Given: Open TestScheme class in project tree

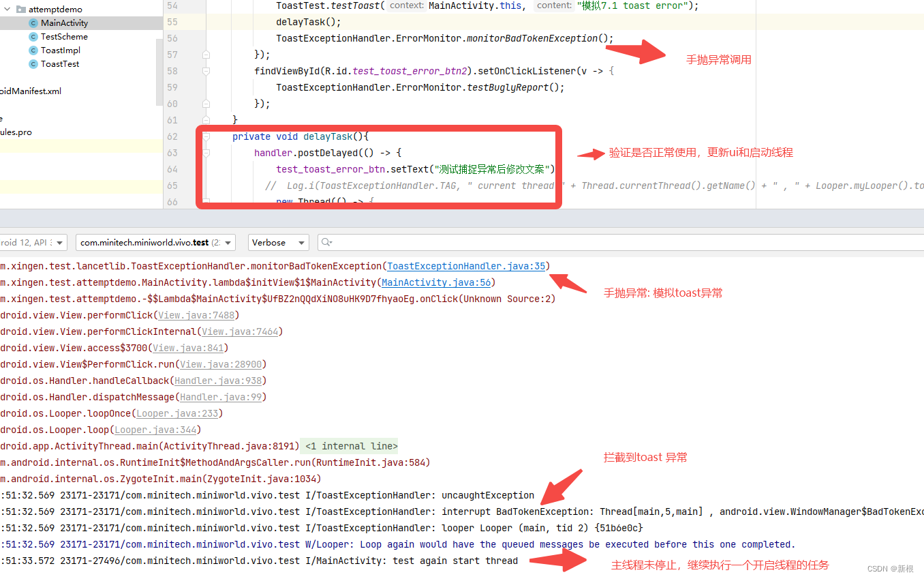Looking at the screenshot, I should (64, 37).
